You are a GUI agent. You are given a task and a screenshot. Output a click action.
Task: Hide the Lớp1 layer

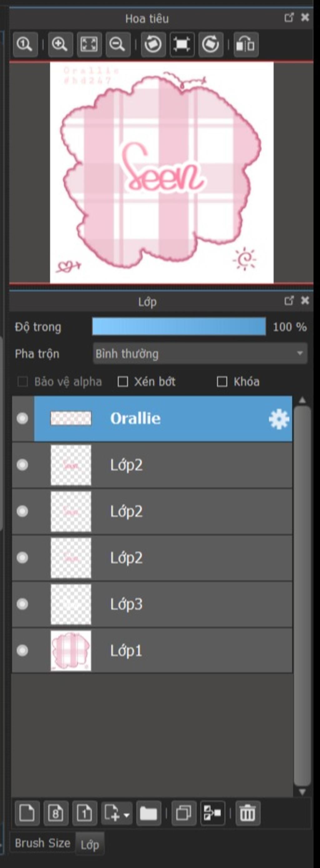click(x=22, y=650)
